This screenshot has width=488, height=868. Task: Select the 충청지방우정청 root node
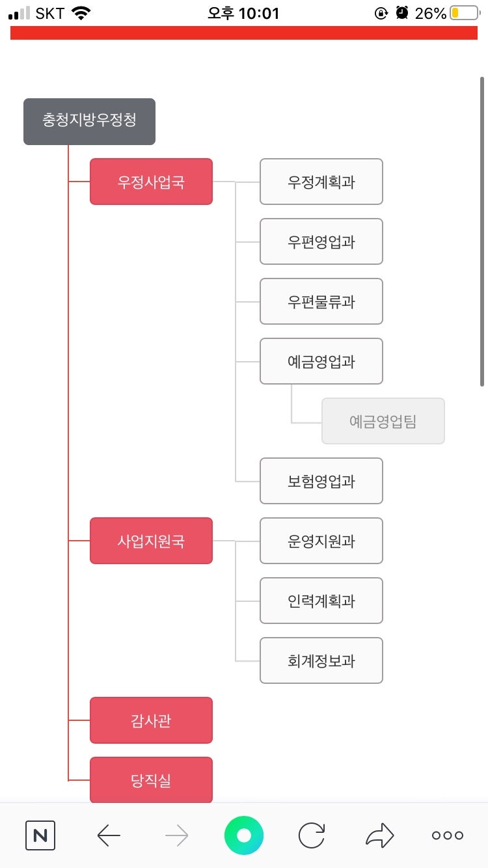(89, 121)
